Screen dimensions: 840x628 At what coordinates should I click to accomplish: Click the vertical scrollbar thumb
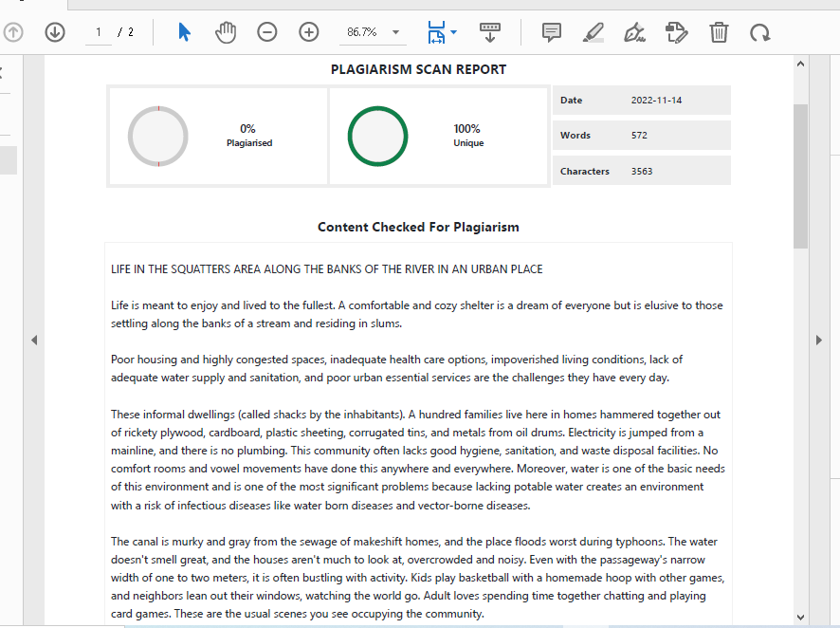click(x=800, y=176)
